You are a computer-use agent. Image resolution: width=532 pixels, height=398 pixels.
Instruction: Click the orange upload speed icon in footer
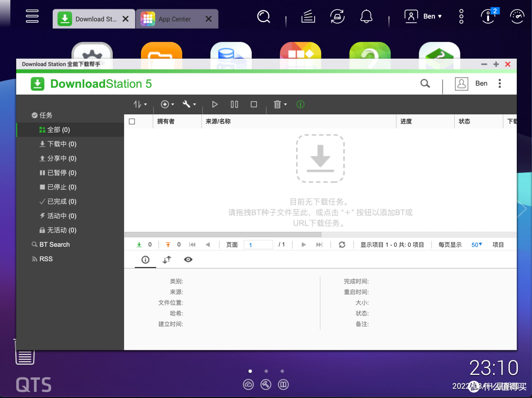pos(168,245)
